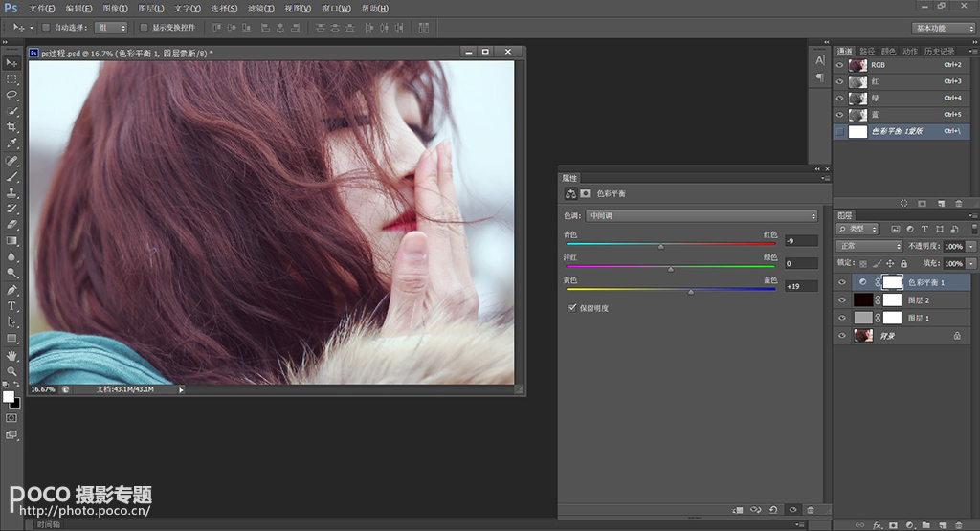Click the 黄色-蓝色 value field +19
This screenshot has height=531, width=980.
(x=801, y=286)
